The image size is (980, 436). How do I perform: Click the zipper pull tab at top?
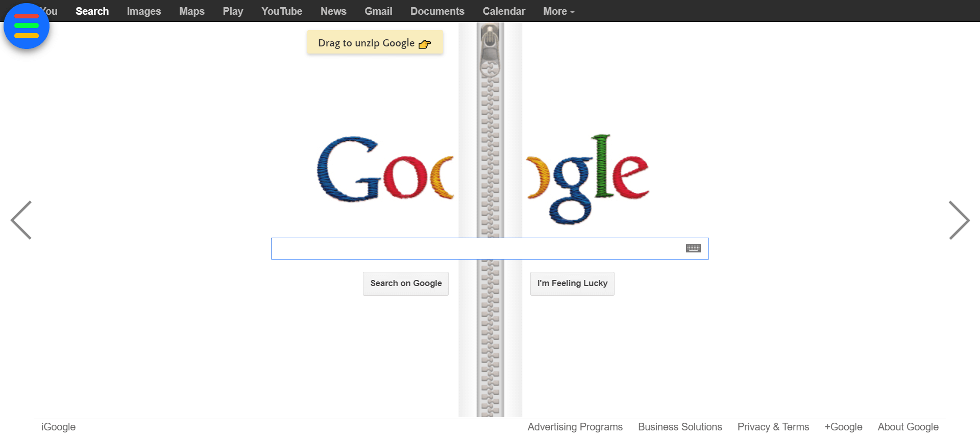(490, 50)
